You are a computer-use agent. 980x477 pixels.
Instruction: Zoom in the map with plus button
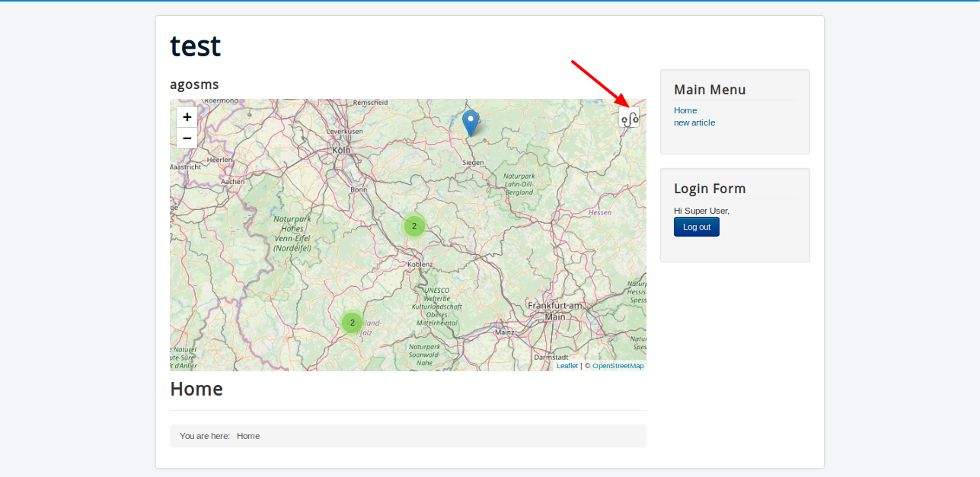click(187, 117)
